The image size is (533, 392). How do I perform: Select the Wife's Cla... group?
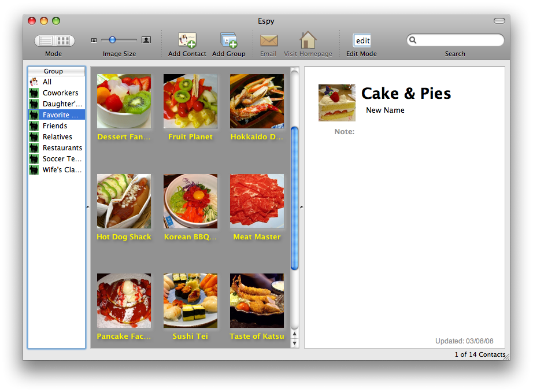[57, 169]
